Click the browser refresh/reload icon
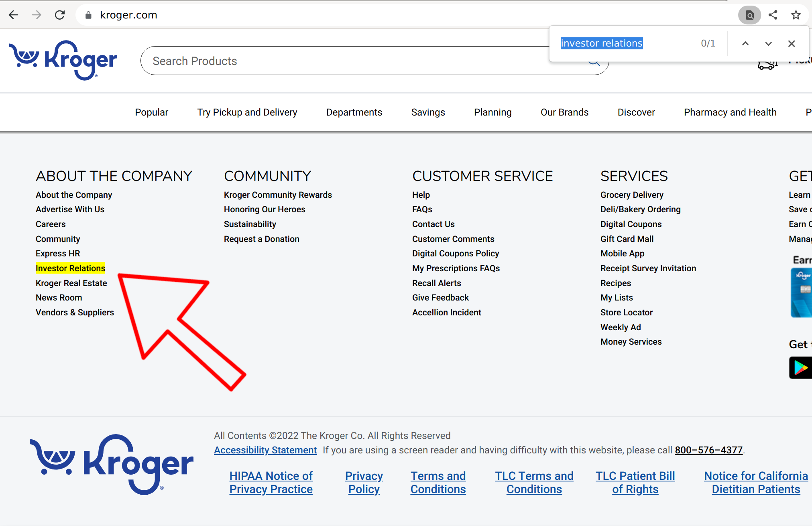This screenshot has width=812, height=526. click(59, 15)
